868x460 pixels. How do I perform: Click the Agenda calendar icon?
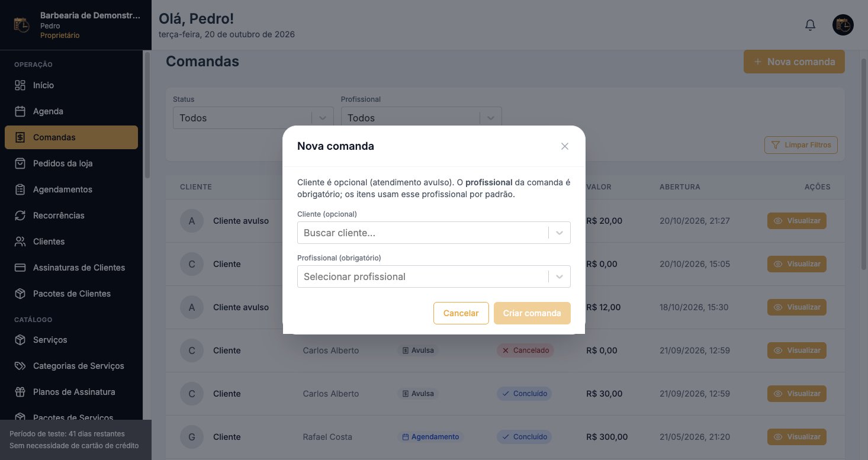pyautogui.click(x=20, y=111)
